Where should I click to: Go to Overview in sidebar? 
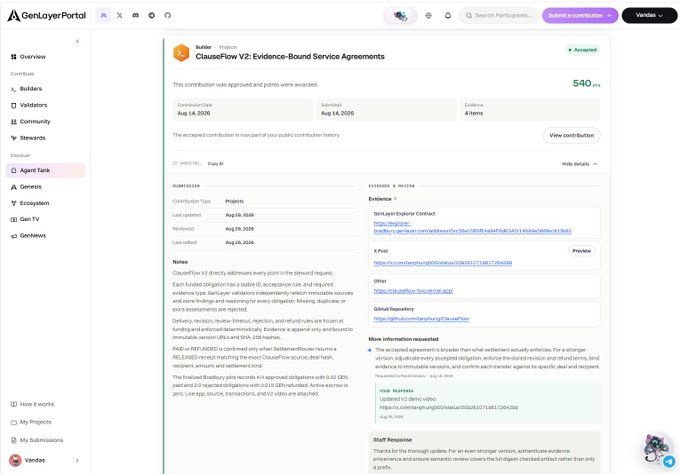pos(45,57)
